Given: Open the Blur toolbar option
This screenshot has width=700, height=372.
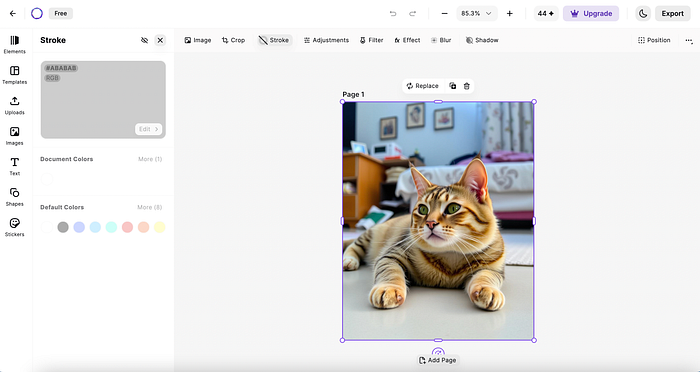Looking at the screenshot, I should tap(441, 40).
